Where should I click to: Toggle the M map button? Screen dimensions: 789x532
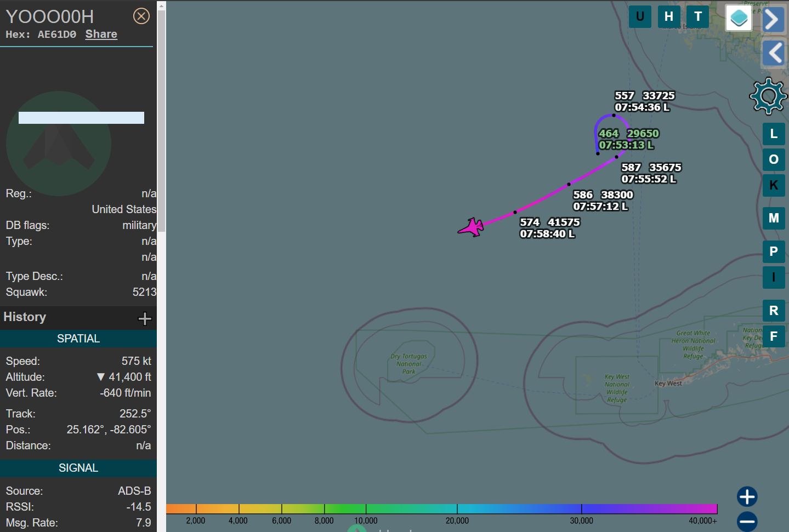(x=774, y=218)
